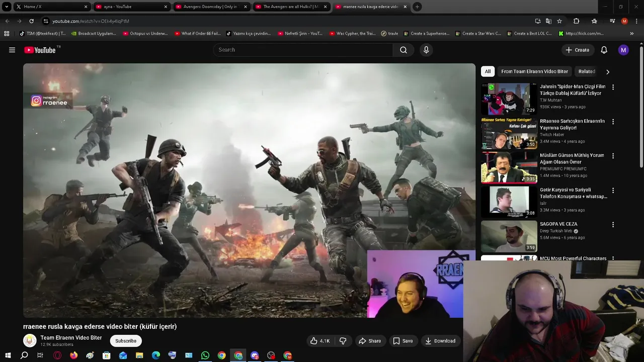Switch to the ayna - YouTube tab
Viewport: 644px width, 362px height.
(x=131, y=7)
